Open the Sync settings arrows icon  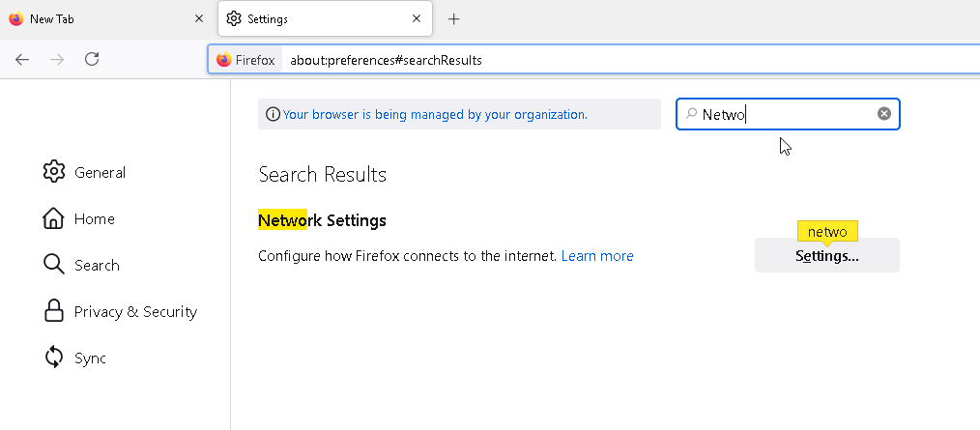coord(54,358)
